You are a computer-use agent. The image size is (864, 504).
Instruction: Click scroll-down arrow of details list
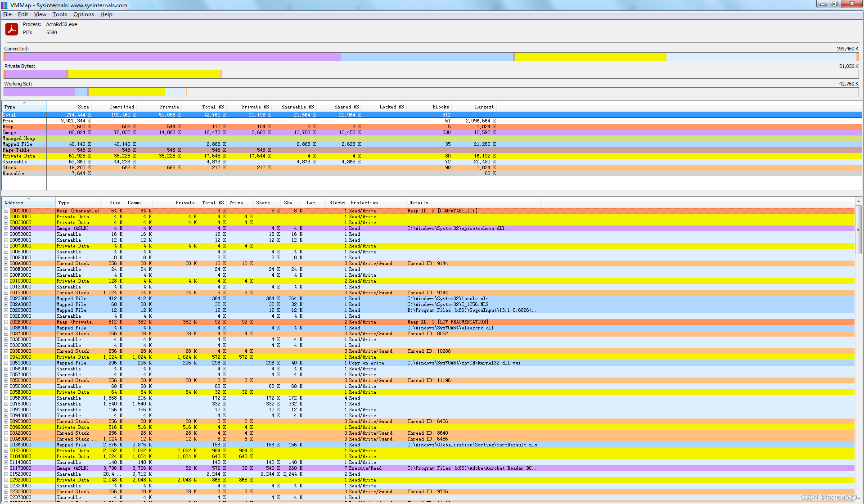point(858,498)
